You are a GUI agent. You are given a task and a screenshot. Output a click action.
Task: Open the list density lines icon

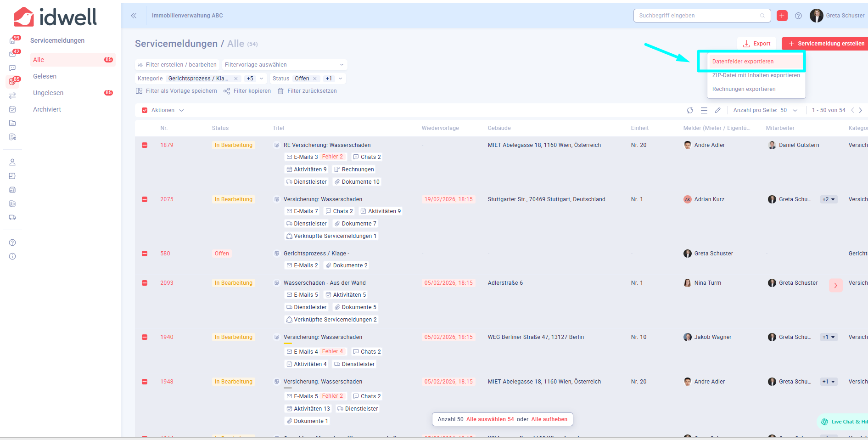(704, 110)
